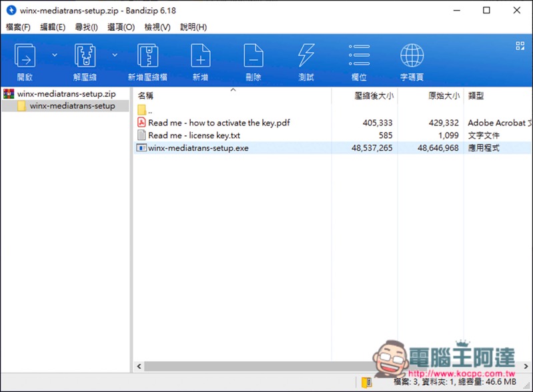Open the 檢視(V) menu

click(157, 27)
